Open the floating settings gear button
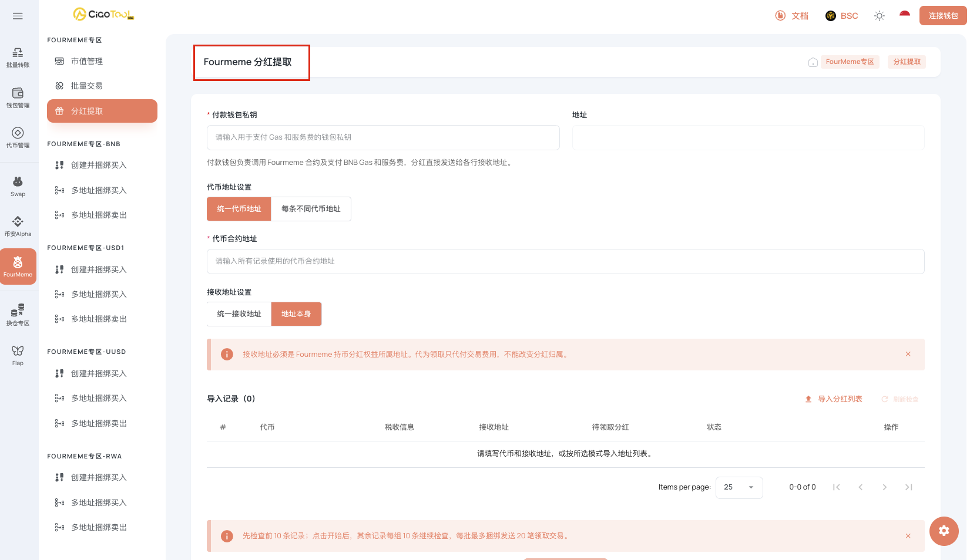Viewport: 970px width, 560px height. coord(944,531)
